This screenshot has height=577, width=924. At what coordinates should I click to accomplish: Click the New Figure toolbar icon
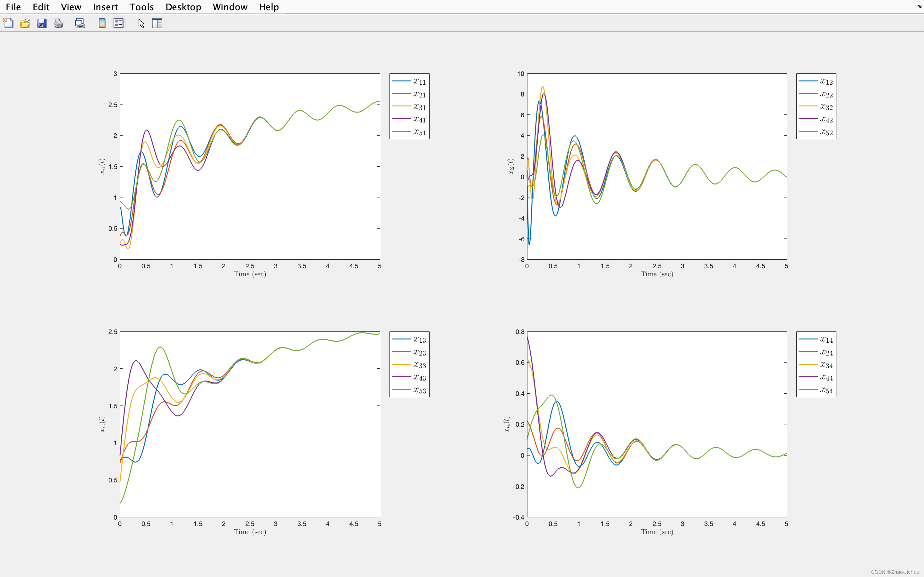8,23
